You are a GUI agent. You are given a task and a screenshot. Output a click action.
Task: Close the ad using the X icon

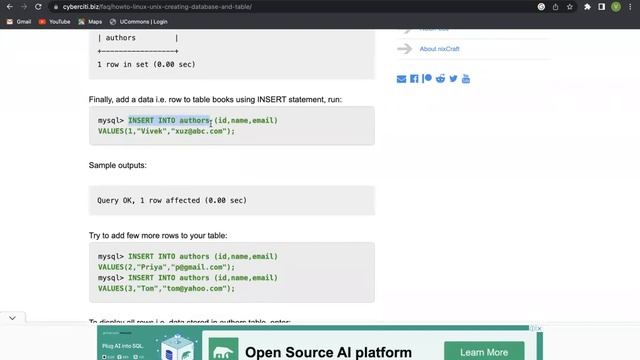click(x=539, y=329)
